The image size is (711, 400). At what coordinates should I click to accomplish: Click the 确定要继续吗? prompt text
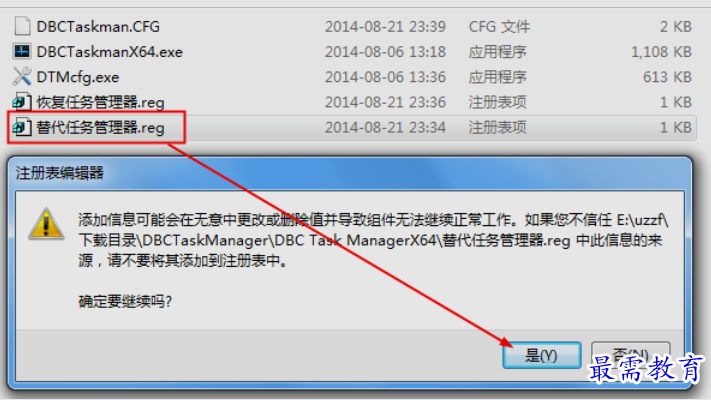[x=125, y=301]
